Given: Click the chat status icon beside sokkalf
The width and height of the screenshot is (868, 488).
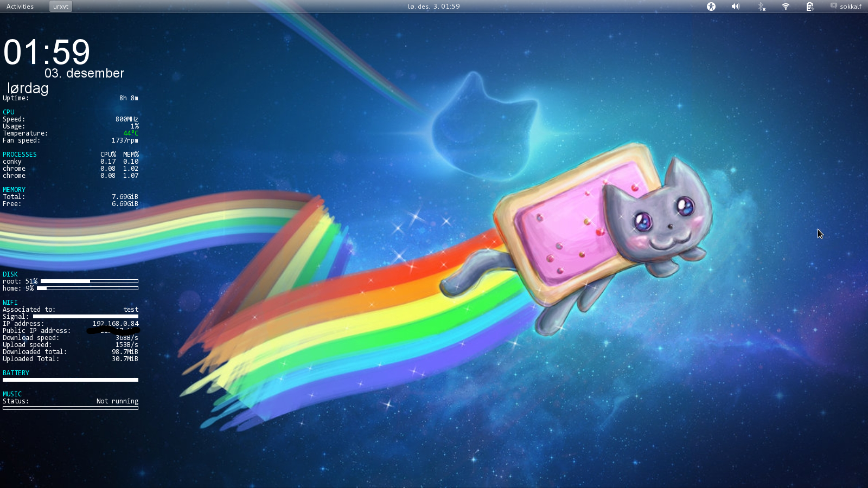Looking at the screenshot, I should tap(834, 6).
